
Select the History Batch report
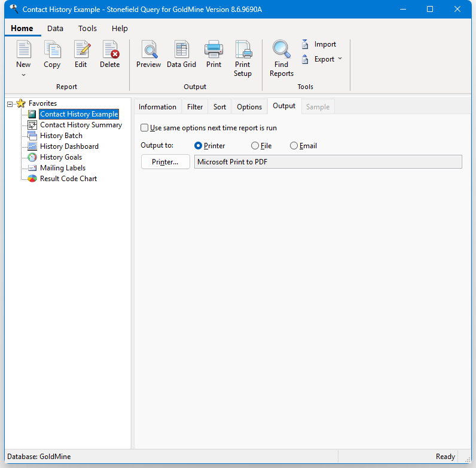pyautogui.click(x=62, y=135)
